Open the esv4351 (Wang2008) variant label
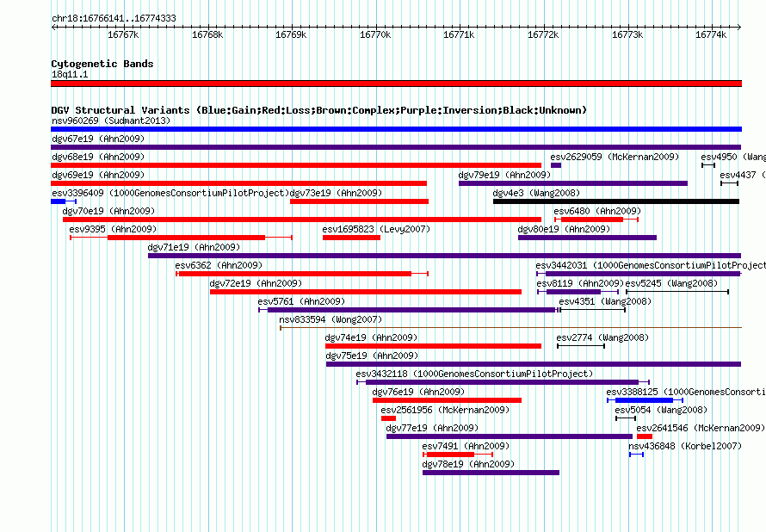This screenshot has height=532, width=766. click(x=605, y=301)
